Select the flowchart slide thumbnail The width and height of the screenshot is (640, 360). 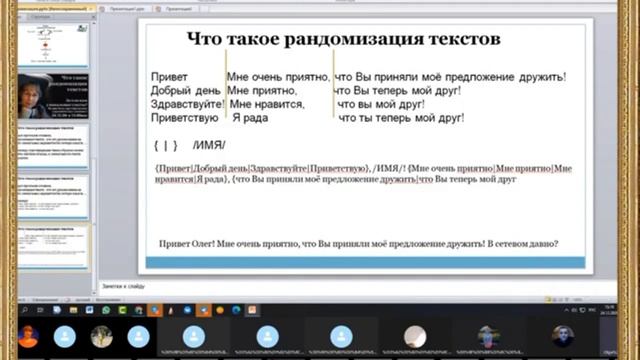pyautogui.click(x=53, y=44)
